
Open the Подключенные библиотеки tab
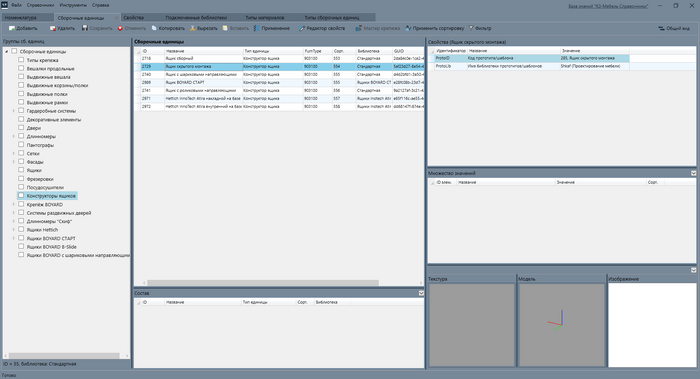[x=196, y=17]
